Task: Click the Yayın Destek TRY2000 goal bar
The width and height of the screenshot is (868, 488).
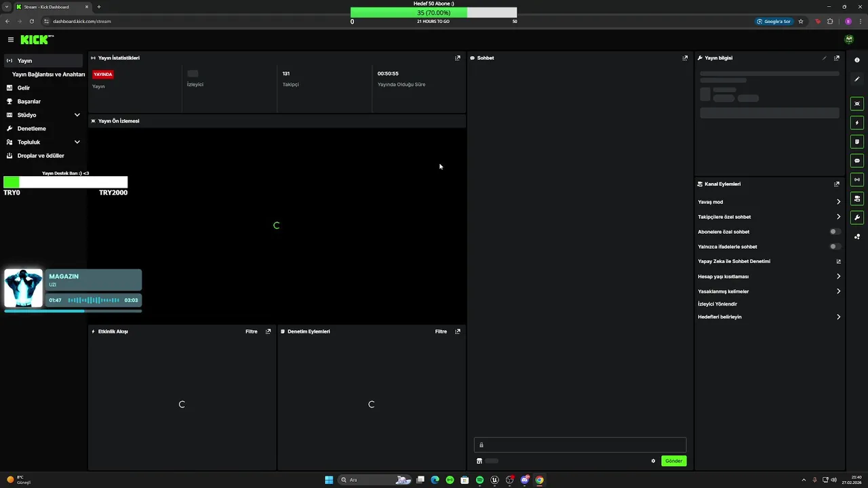Action: coord(66,182)
